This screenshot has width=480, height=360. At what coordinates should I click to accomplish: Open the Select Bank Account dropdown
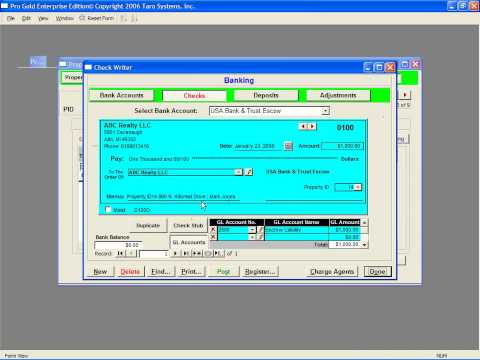tap(325, 111)
